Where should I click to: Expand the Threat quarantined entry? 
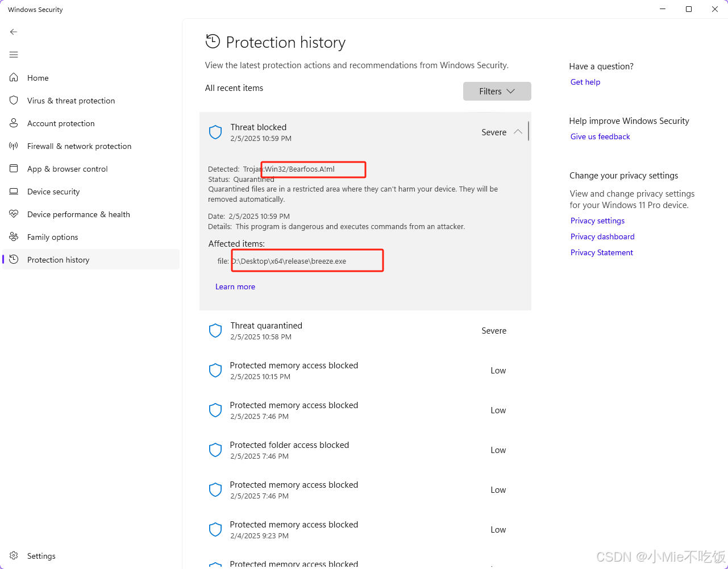[x=365, y=331]
